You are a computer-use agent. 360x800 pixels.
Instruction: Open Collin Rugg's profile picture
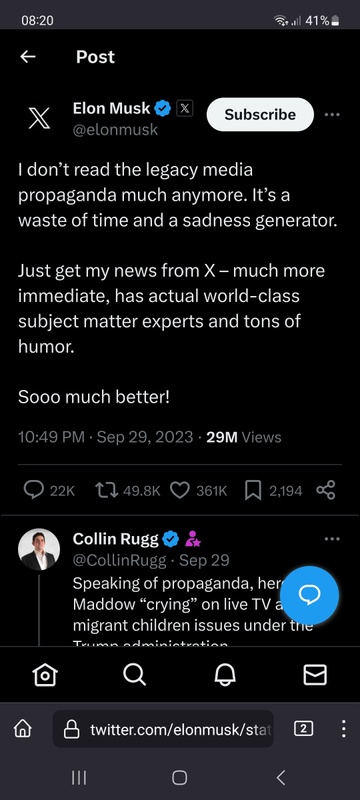coord(39,549)
